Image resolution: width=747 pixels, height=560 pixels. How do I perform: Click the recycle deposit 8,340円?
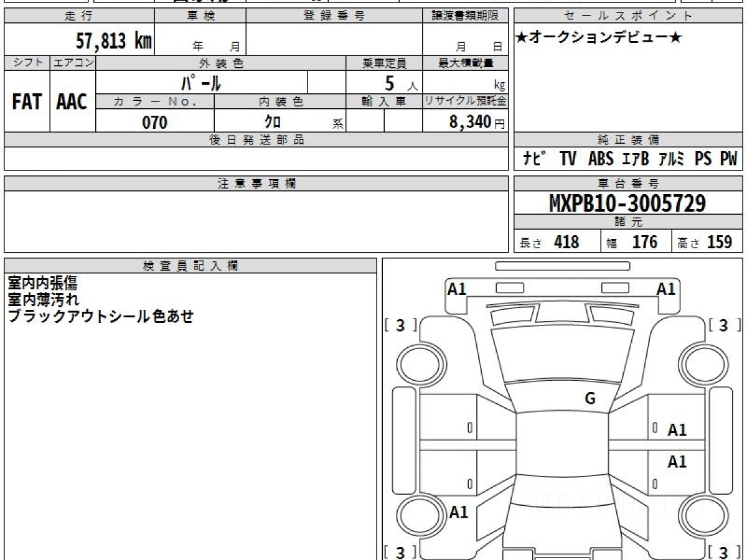[477, 122]
